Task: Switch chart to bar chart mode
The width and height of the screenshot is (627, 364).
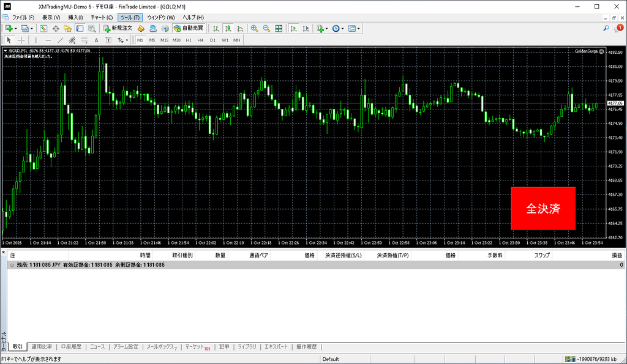Action: click(x=216, y=28)
